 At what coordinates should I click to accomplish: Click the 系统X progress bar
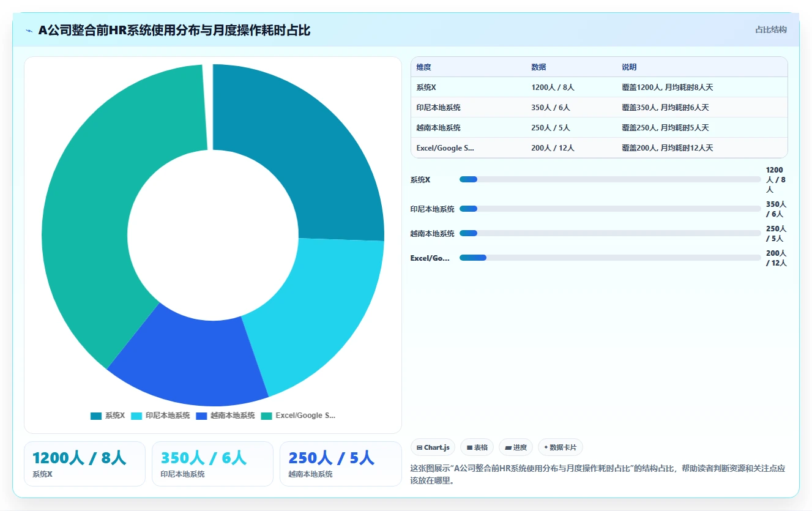click(610, 179)
